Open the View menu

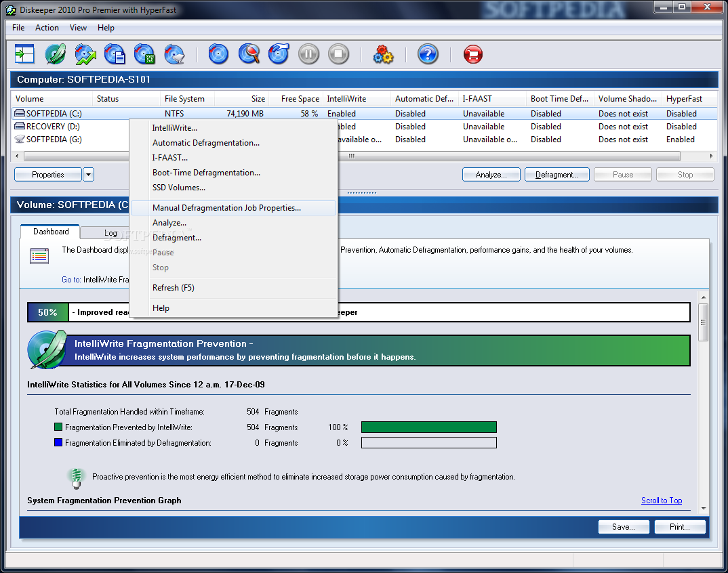[78, 27]
